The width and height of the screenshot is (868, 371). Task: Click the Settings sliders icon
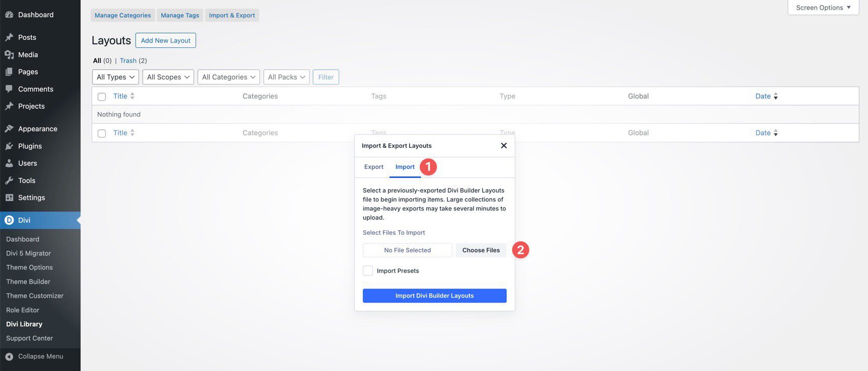pyautogui.click(x=9, y=198)
